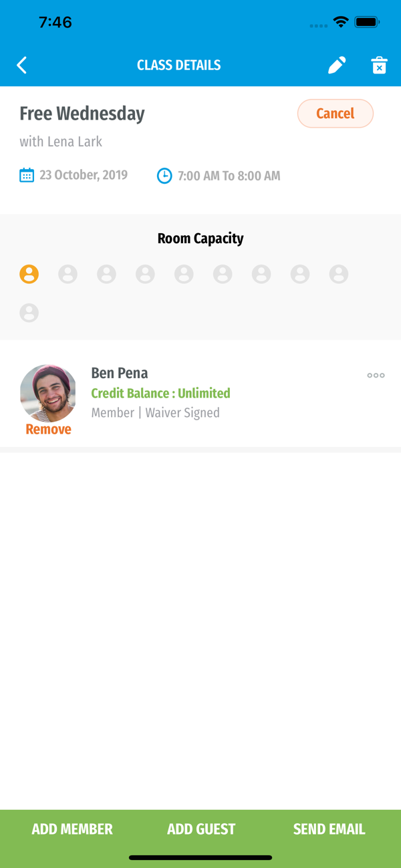The width and height of the screenshot is (401, 868).
Task: Remove Ben Pena from the class
Action: (48, 430)
